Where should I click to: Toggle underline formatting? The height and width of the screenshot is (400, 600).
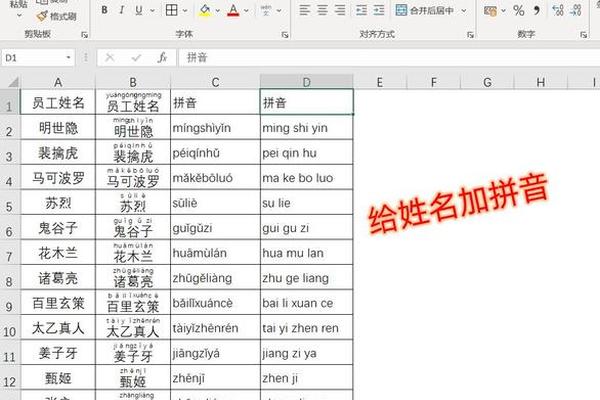coord(139,10)
